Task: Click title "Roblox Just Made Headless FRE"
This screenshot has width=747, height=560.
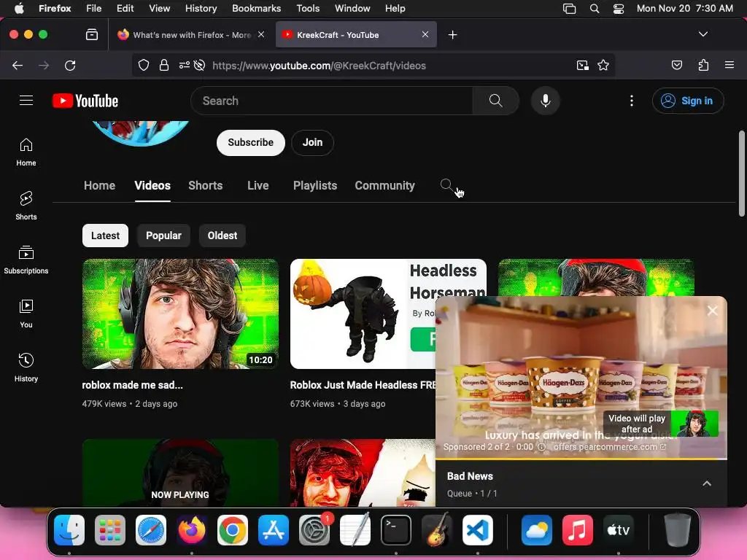Action: [363, 385]
